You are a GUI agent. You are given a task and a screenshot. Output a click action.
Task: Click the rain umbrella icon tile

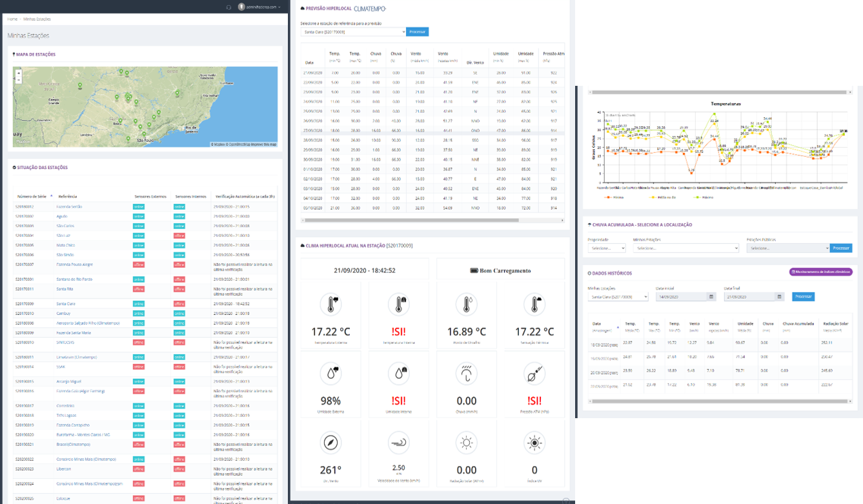[x=466, y=374]
